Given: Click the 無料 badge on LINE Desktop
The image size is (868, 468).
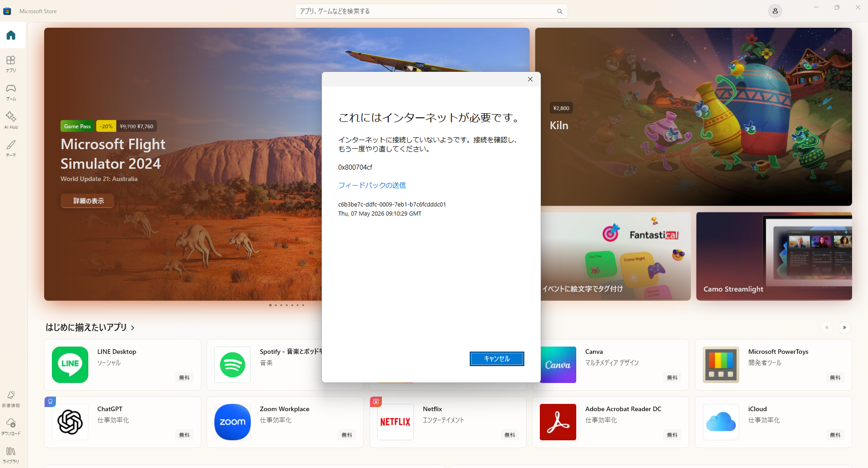Looking at the screenshot, I should (184, 377).
